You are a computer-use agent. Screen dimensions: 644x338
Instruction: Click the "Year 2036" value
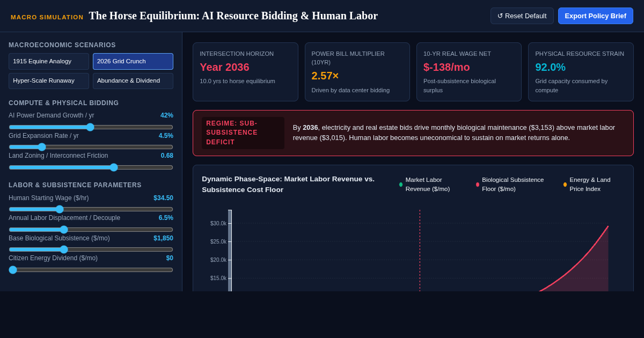tap(224, 67)
